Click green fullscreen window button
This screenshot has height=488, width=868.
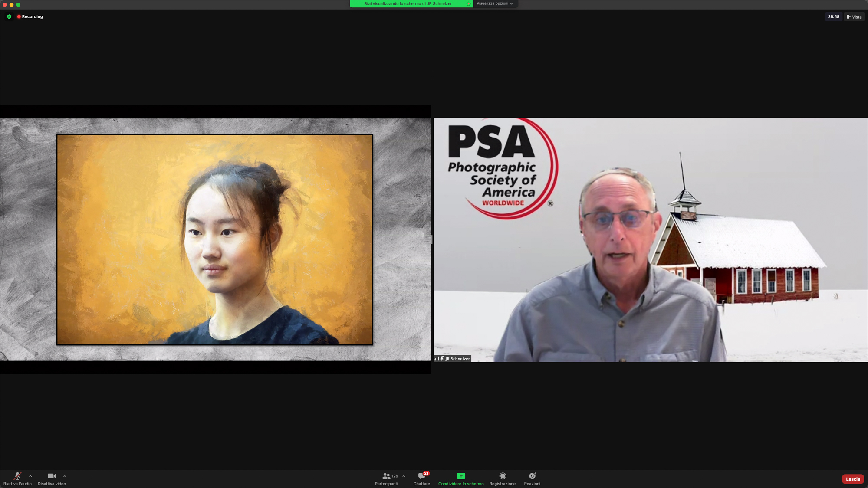pyautogui.click(x=18, y=5)
